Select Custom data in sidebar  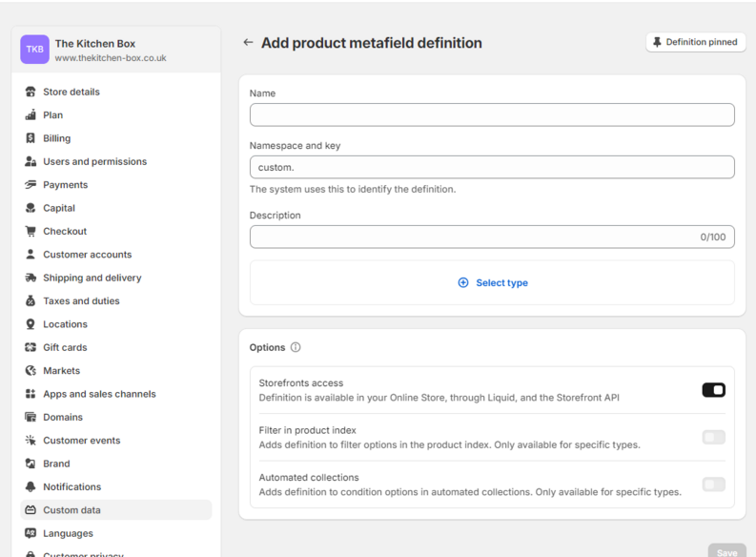coord(115,509)
